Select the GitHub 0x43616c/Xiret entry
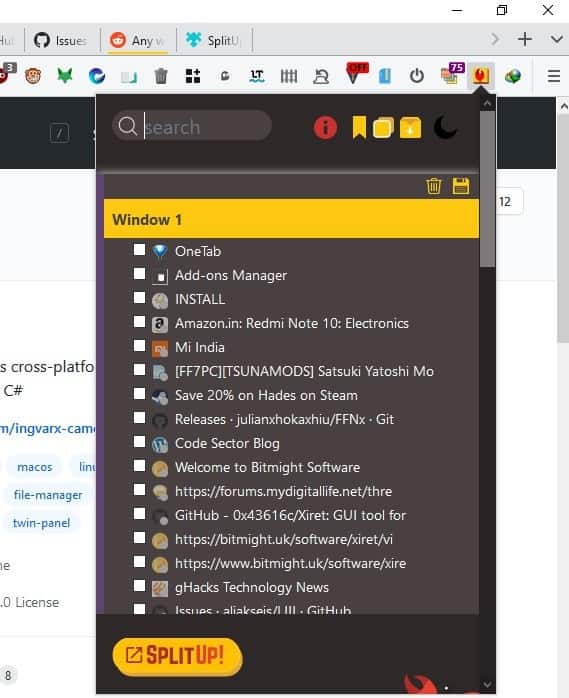 tap(290, 515)
